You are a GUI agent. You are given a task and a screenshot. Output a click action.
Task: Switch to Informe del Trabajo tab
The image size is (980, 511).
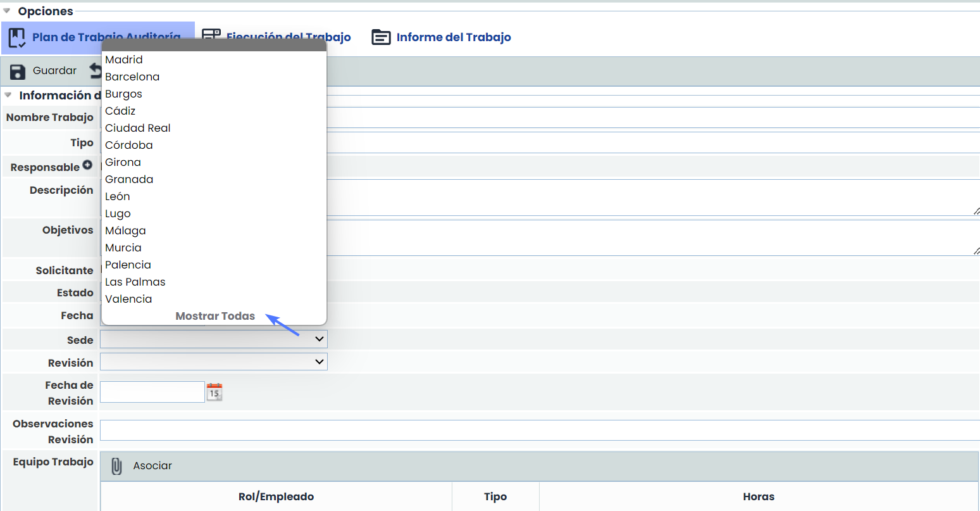coord(453,37)
